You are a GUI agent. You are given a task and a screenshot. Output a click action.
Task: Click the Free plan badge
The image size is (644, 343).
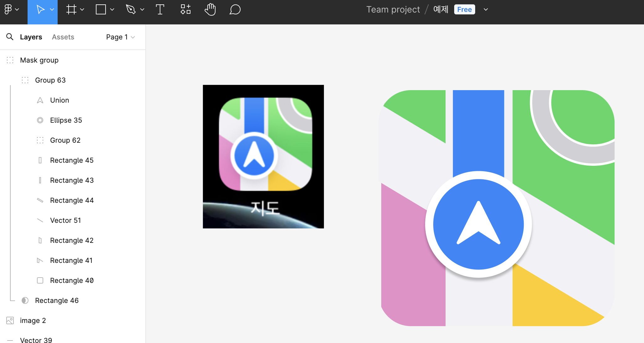pos(464,9)
